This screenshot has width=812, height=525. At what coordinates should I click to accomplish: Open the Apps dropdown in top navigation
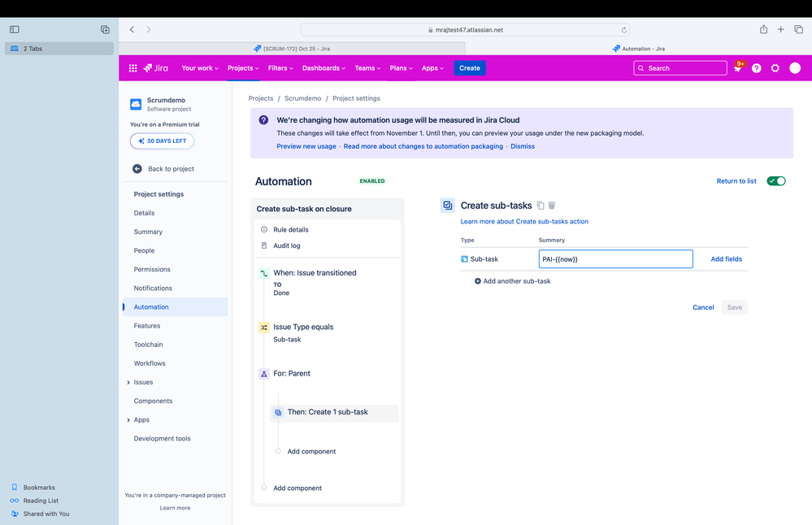[x=432, y=67]
